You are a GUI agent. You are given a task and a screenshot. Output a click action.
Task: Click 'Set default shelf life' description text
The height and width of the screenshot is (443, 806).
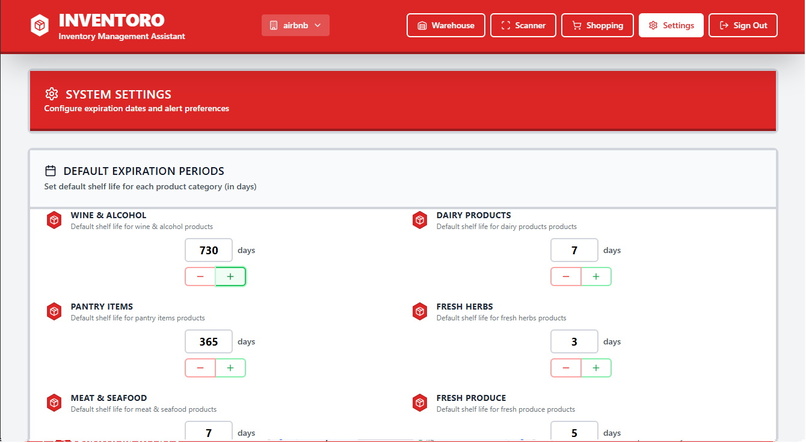coord(150,187)
